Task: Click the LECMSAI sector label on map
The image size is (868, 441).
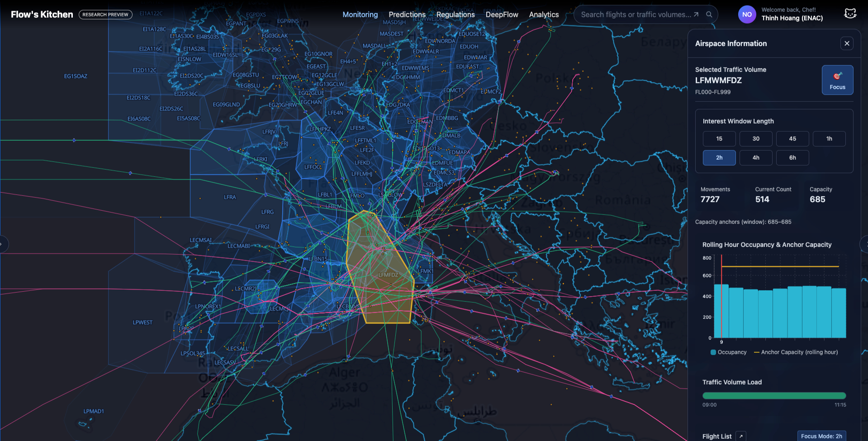Action: (x=201, y=240)
